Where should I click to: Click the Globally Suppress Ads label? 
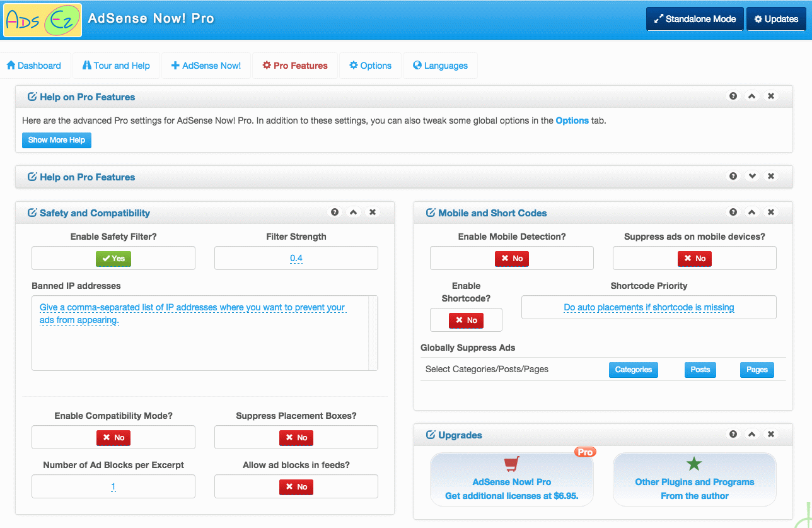click(468, 348)
